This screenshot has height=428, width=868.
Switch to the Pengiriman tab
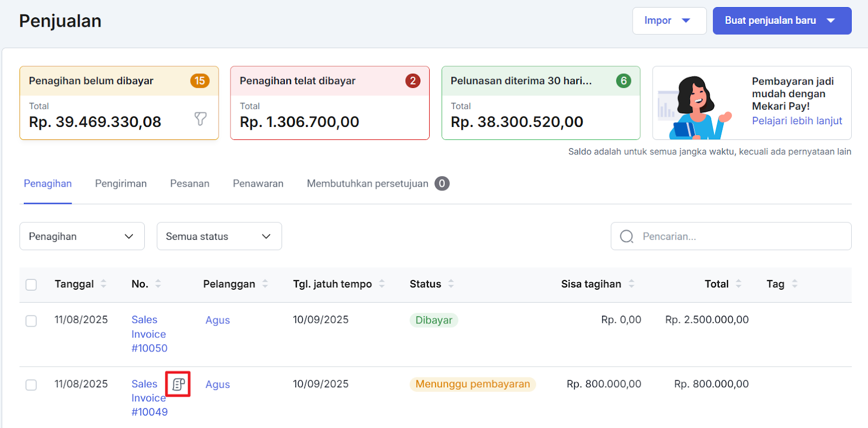121,184
